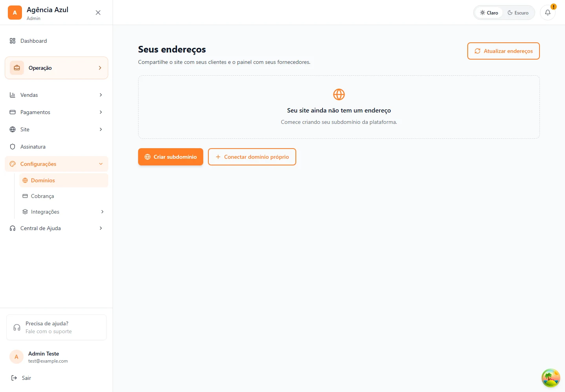Viewport: 565px width, 392px height.
Task: Collapse the Configurações menu chevron
Action: pyautogui.click(x=101, y=164)
